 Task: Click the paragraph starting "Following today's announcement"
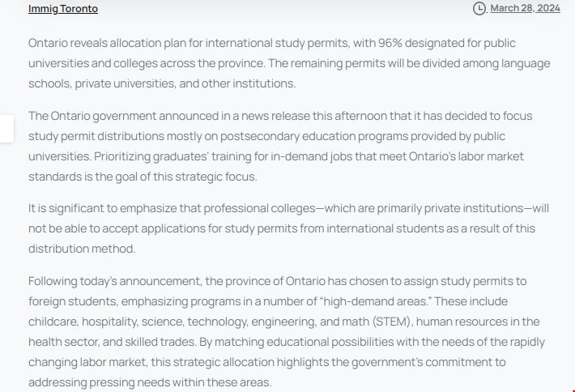coord(283,332)
